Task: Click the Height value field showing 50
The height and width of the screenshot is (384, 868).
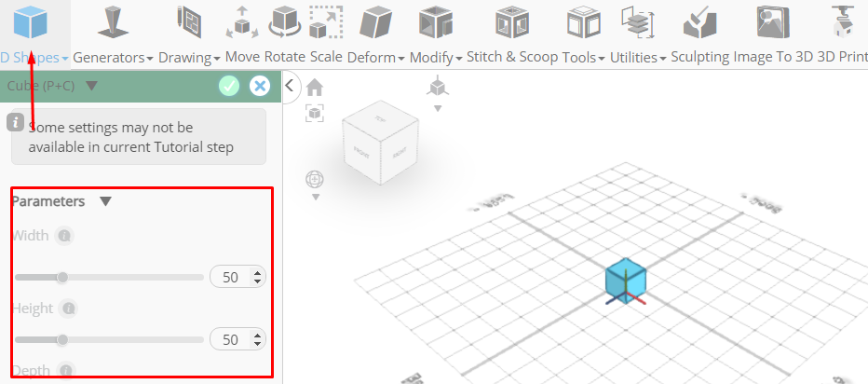Action: click(x=238, y=339)
